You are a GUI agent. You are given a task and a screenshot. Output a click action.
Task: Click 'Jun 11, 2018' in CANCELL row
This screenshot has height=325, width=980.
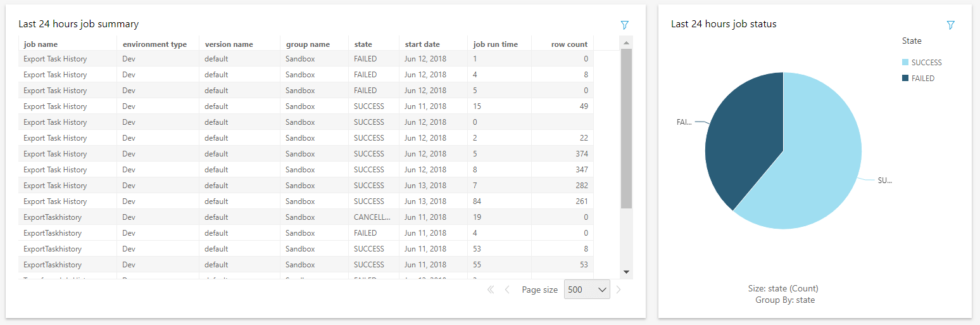tap(425, 217)
